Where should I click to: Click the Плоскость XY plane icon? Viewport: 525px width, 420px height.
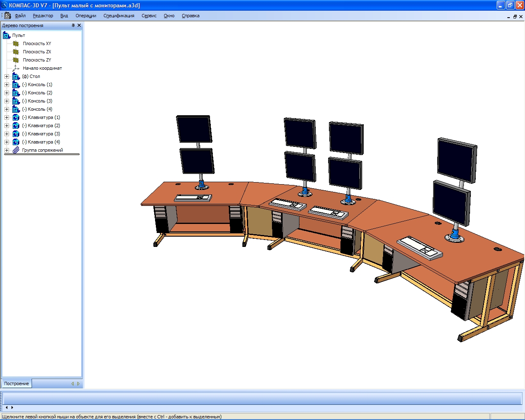coord(16,43)
